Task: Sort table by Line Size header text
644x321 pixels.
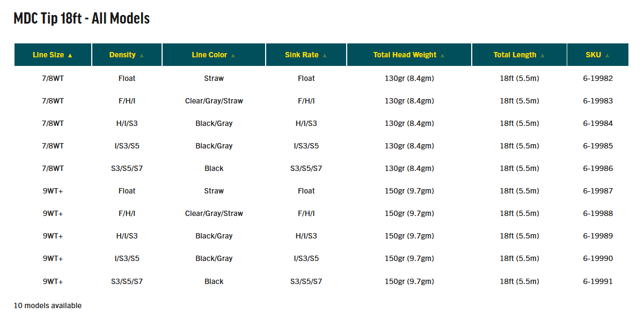Action: tap(48, 55)
